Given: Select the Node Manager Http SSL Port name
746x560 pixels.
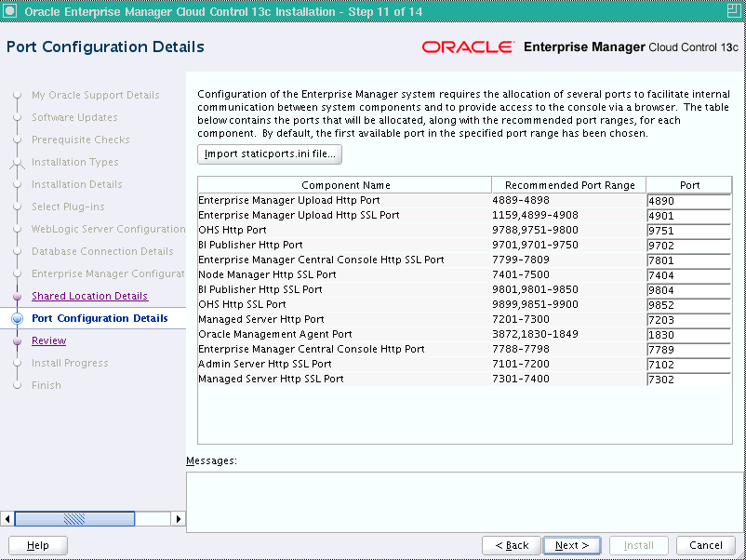Looking at the screenshot, I should tap(267, 274).
